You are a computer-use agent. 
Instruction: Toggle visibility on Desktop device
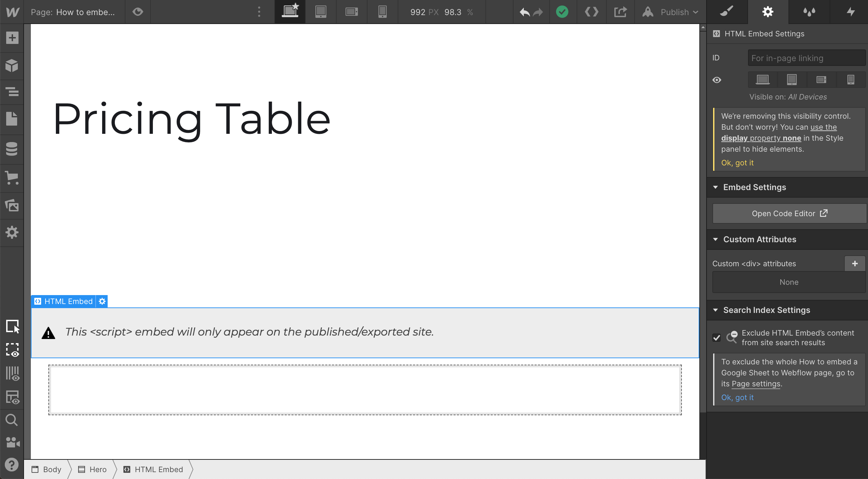(x=762, y=80)
